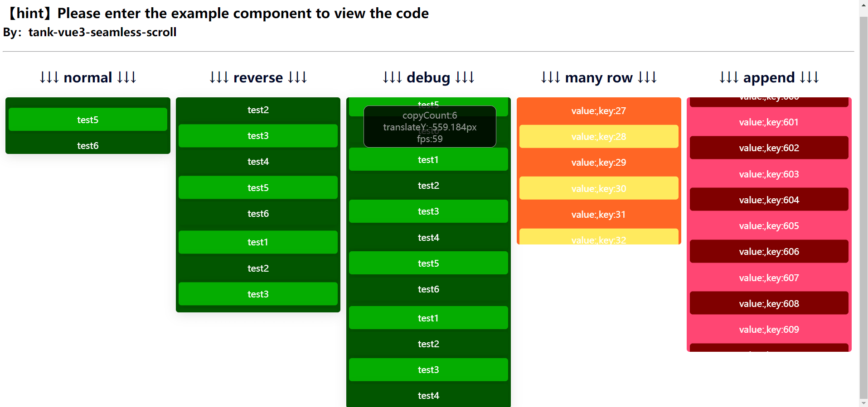The height and width of the screenshot is (407, 868).
Task: Select the normal column heading
Action: click(x=88, y=77)
